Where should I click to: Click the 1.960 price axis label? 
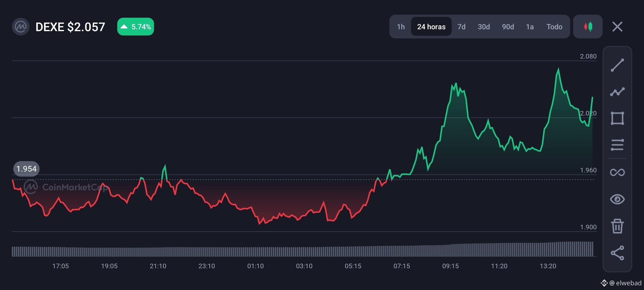pos(588,170)
